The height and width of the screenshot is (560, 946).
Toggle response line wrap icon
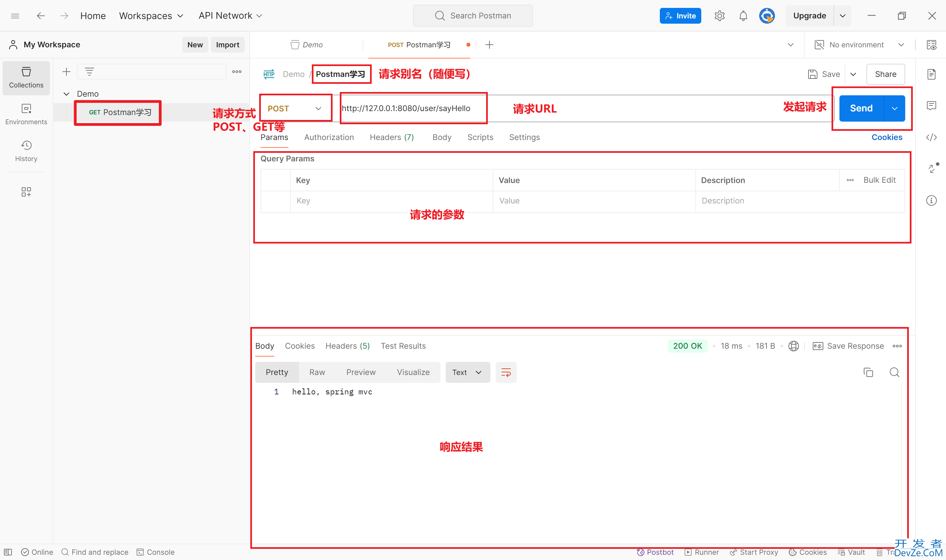tap(506, 372)
